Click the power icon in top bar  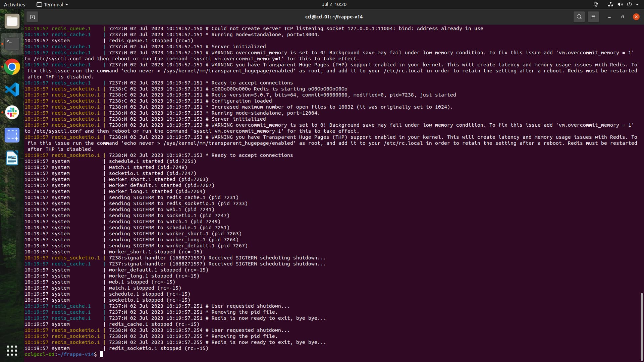(x=629, y=4)
